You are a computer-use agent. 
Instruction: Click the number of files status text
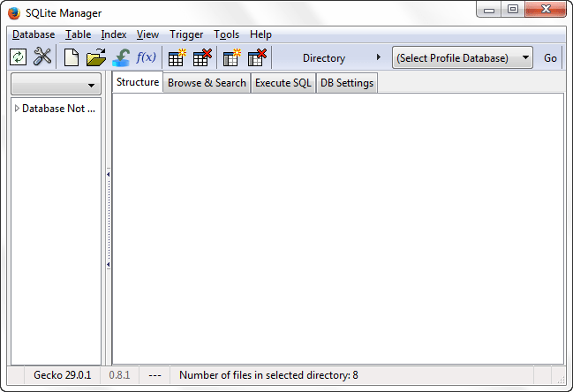tap(268, 375)
